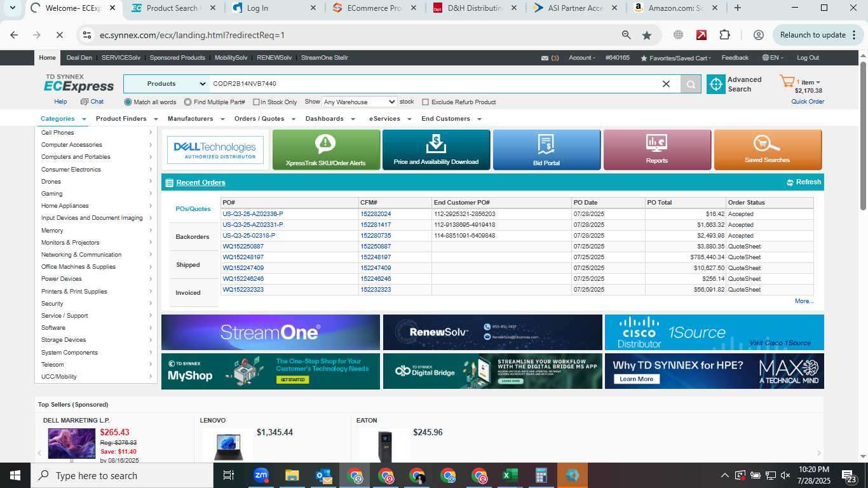Open Price and Availability Download tile
Image resolution: width=868 pixels, height=488 pixels.
pyautogui.click(x=436, y=150)
